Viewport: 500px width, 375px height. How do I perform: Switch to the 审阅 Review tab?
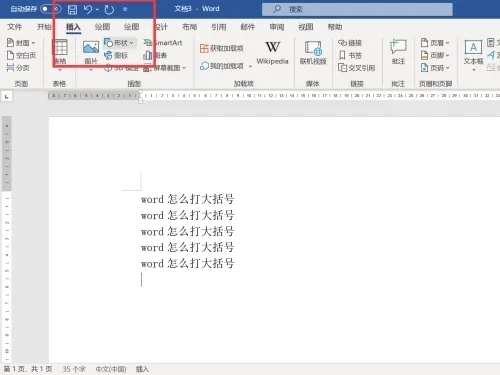click(x=277, y=27)
